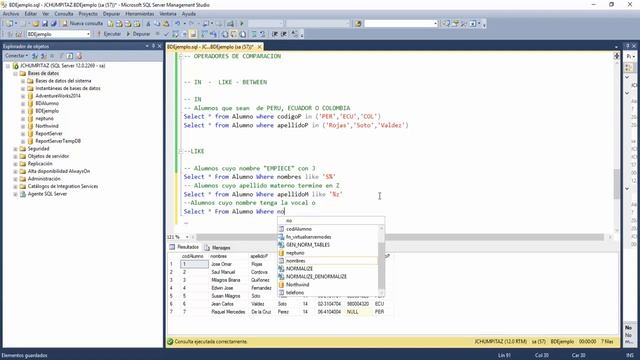Select results to file mode
Image resolution: width=640 pixels, height=360 pixels.
[243, 34]
